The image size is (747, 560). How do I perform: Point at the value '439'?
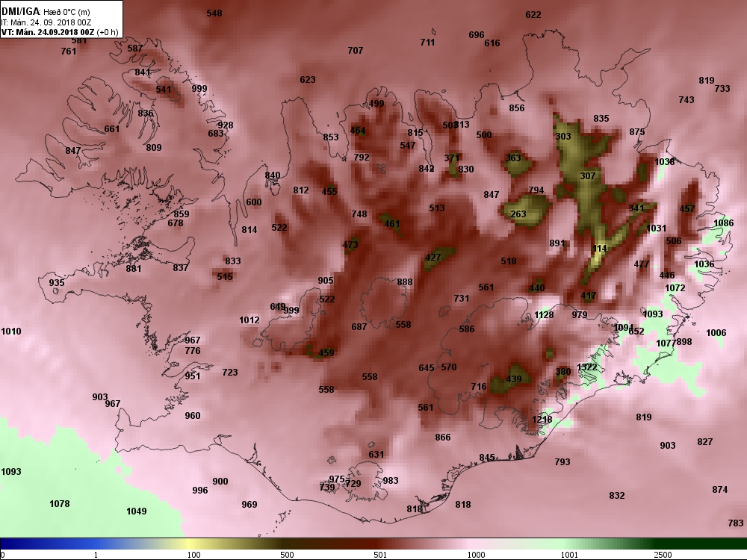514,379
